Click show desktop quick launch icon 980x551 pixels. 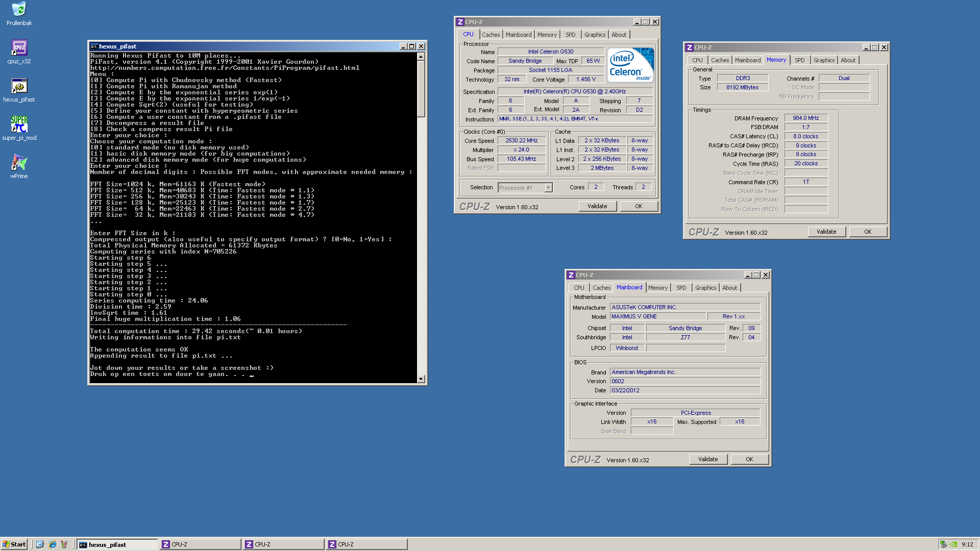coord(40,544)
